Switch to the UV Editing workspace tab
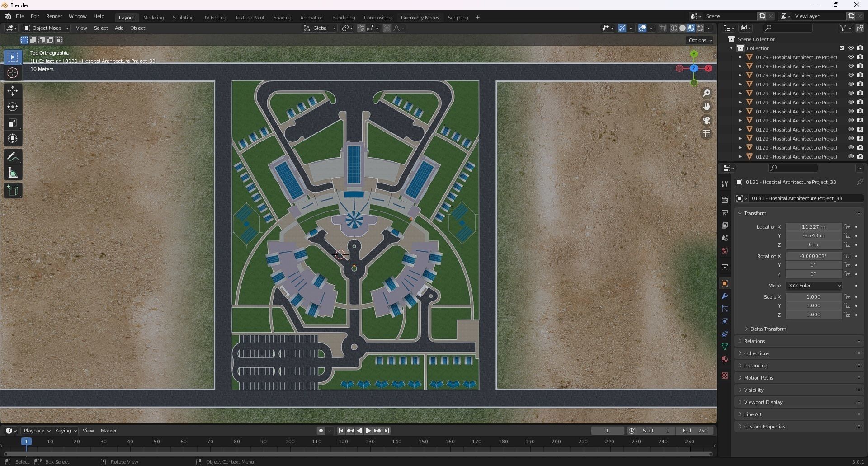The height and width of the screenshot is (470, 868). coord(214,18)
